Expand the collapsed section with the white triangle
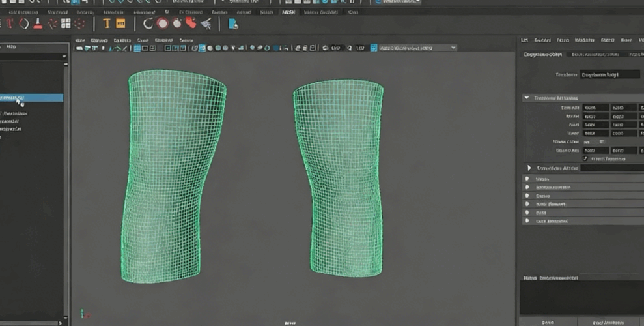This screenshot has height=326, width=644. coord(529,168)
